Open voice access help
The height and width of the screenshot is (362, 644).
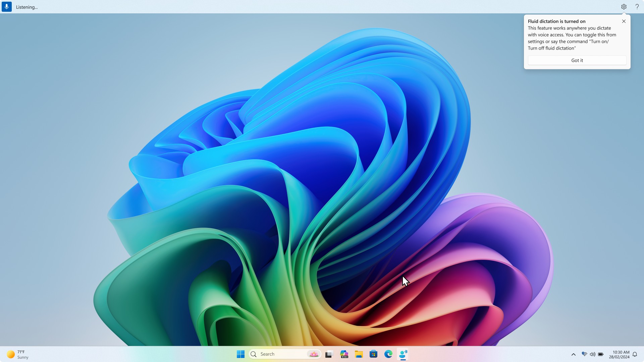[637, 6]
